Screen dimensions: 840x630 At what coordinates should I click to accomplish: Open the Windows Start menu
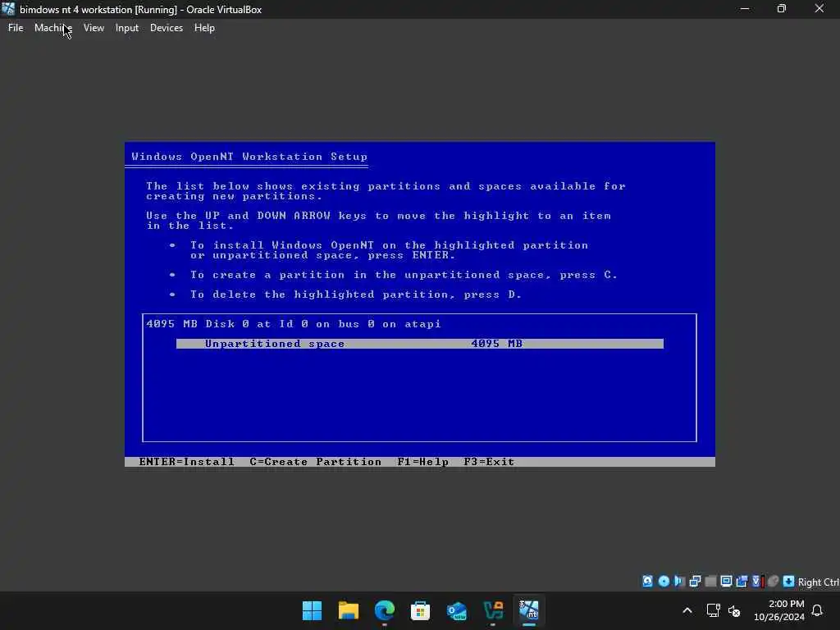click(313, 610)
